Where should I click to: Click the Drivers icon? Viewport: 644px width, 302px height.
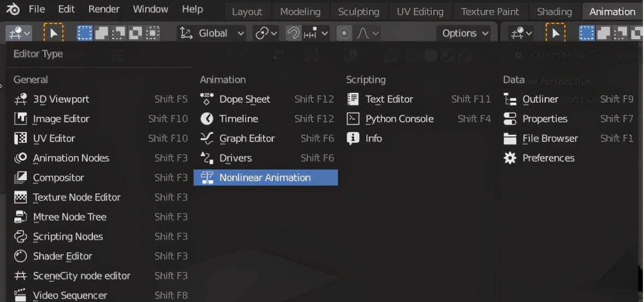[207, 158]
